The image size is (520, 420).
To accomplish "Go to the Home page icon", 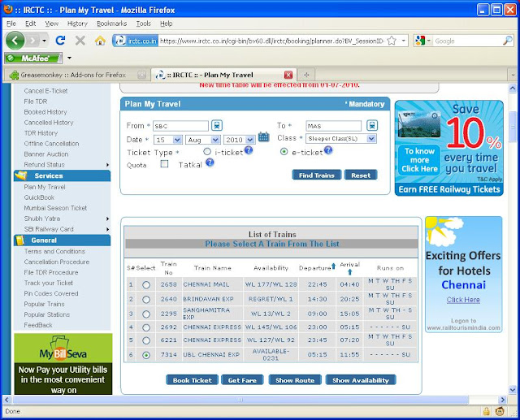I will 100,41.
